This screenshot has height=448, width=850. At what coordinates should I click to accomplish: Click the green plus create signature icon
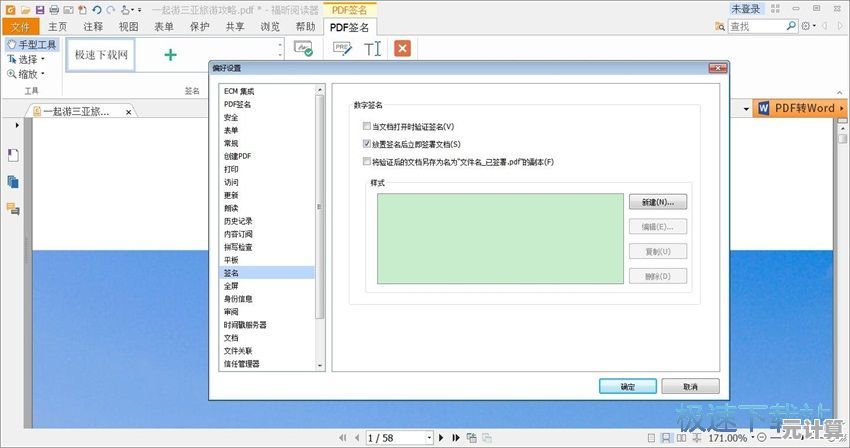(x=170, y=55)
